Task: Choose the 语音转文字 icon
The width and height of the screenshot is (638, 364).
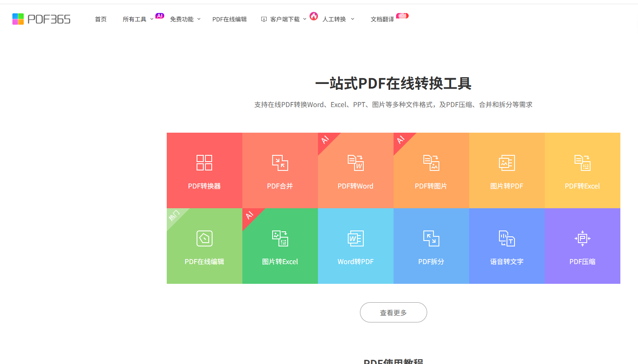Action: pyautogui.click(x=507, y=238)
